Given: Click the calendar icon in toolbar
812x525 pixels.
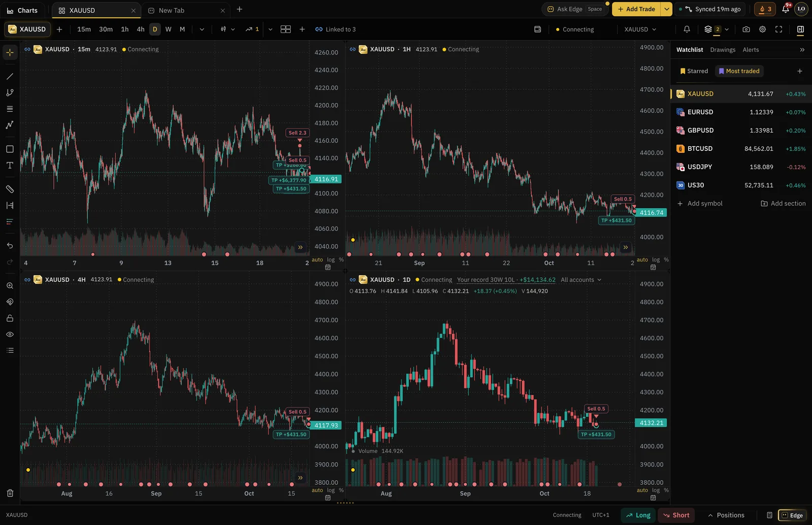Looking at the screenshot, I should click(x=537, y=29).
